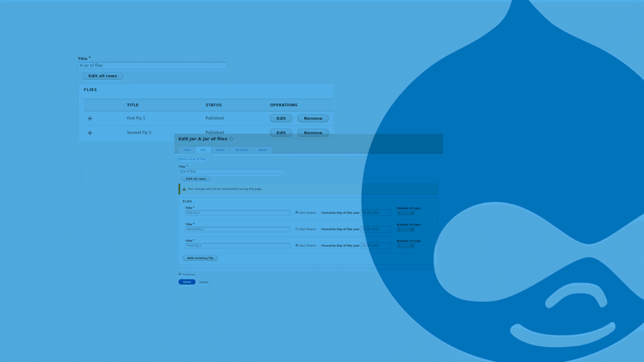The height and width of the screenshot is (362, 644).
Task: Click the star icon next to A jar of flies
Action: click(231, 139)
